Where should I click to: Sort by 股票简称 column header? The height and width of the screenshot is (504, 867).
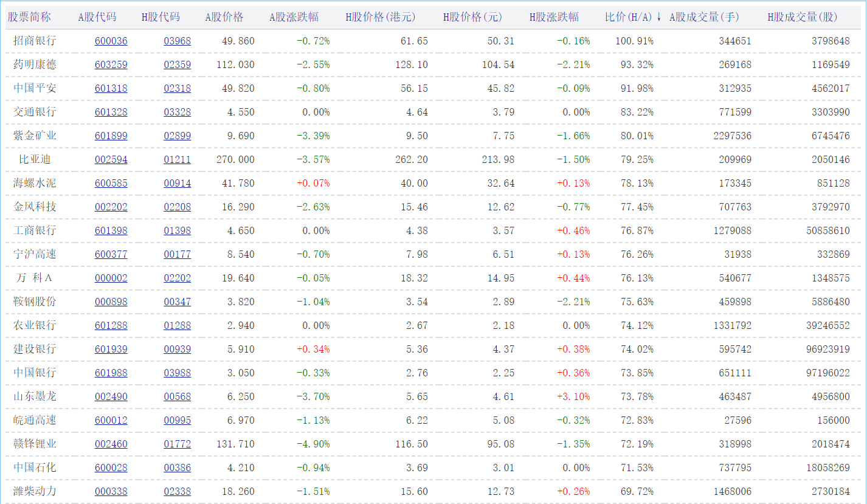tap(29, 17)
